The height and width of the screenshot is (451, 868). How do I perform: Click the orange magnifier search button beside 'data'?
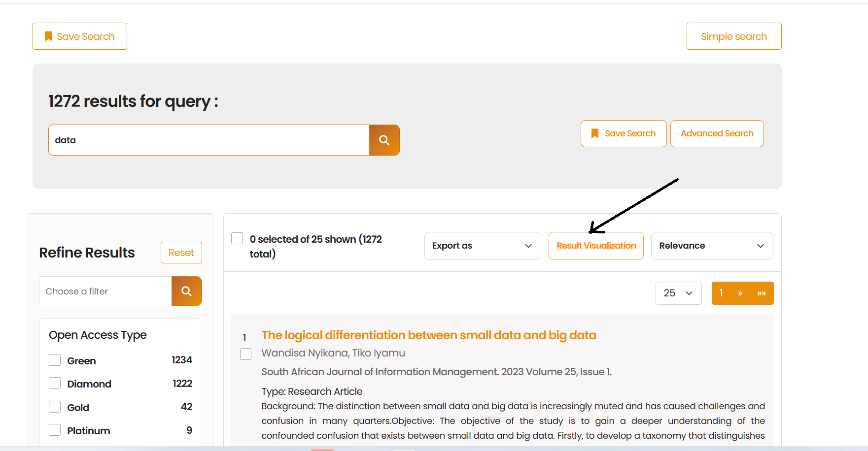point(384,140)
